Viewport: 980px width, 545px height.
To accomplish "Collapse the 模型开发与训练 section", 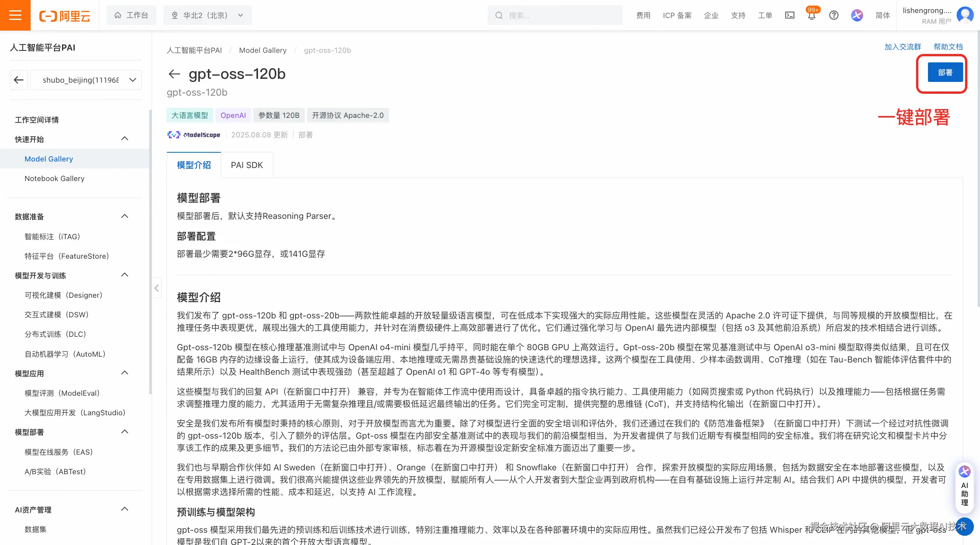I will (x=124, y=275).
